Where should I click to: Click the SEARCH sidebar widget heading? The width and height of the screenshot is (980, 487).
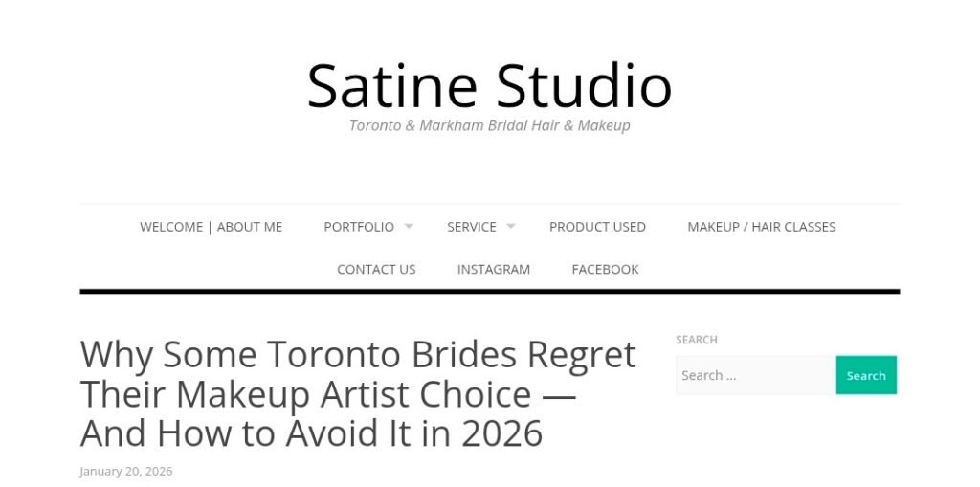point(696,340)
